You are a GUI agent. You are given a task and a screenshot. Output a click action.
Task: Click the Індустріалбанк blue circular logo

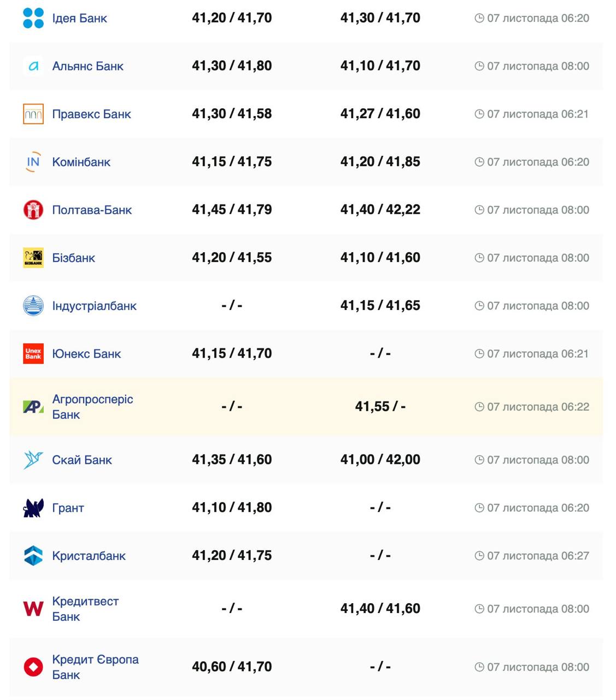click(33, 306)
